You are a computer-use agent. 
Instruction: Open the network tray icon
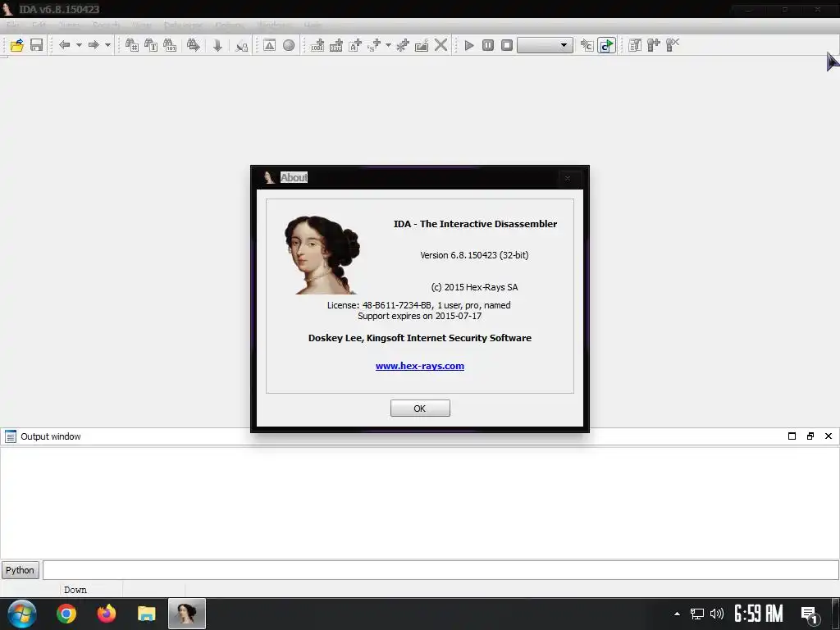tap(697, 614)
